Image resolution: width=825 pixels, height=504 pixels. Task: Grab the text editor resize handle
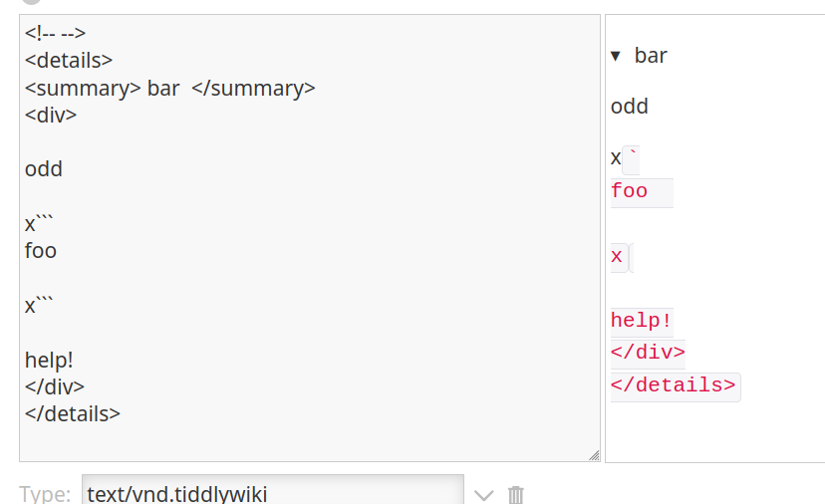[594, 455]
